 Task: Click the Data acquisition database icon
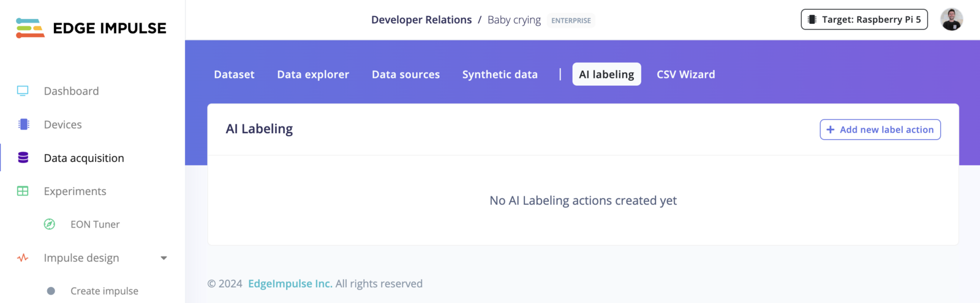point(23,158)
